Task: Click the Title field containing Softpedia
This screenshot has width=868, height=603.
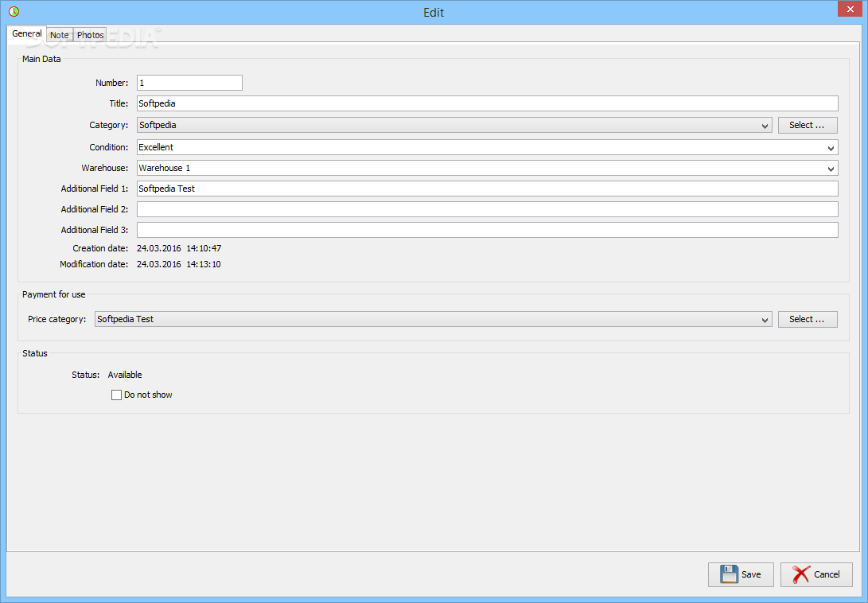Action: (487, 103)
